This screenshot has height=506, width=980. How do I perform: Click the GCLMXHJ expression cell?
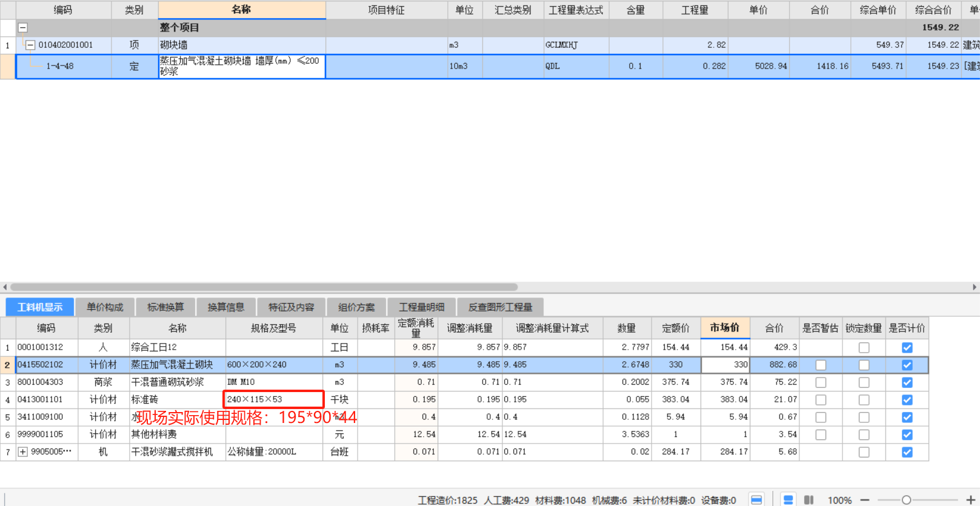[x=576, y=45]
